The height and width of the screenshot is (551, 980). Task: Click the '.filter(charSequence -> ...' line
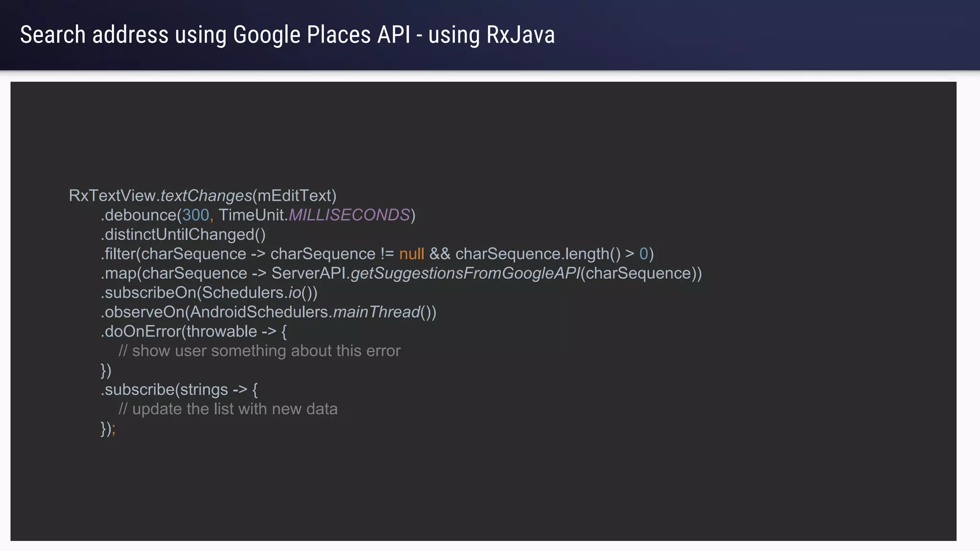(x=377, y=254)
